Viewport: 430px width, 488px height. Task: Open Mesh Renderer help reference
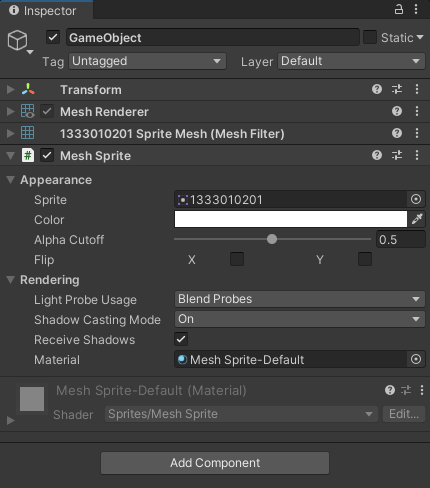397,111
